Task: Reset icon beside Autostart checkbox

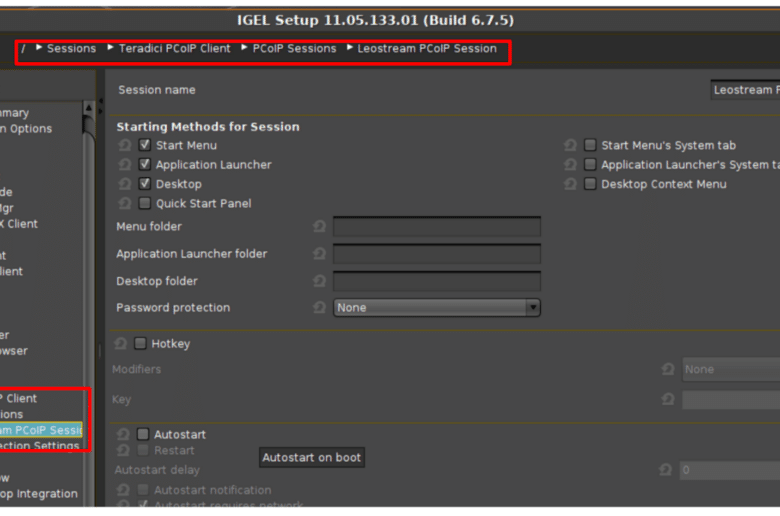Action: coord(123,434)
